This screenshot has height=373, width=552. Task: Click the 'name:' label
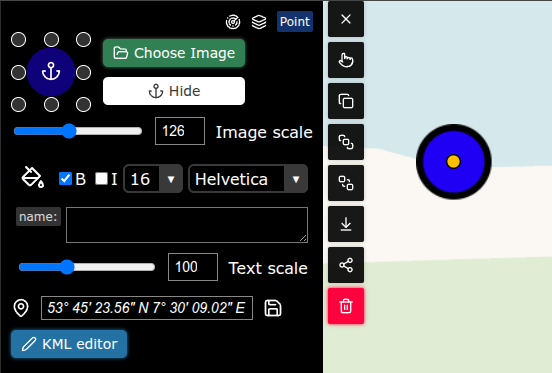coord(38,216)
